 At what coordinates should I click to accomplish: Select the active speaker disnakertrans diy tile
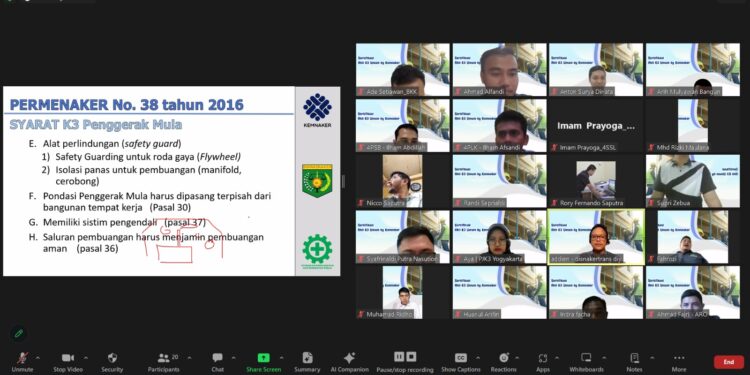pos(596,237)
